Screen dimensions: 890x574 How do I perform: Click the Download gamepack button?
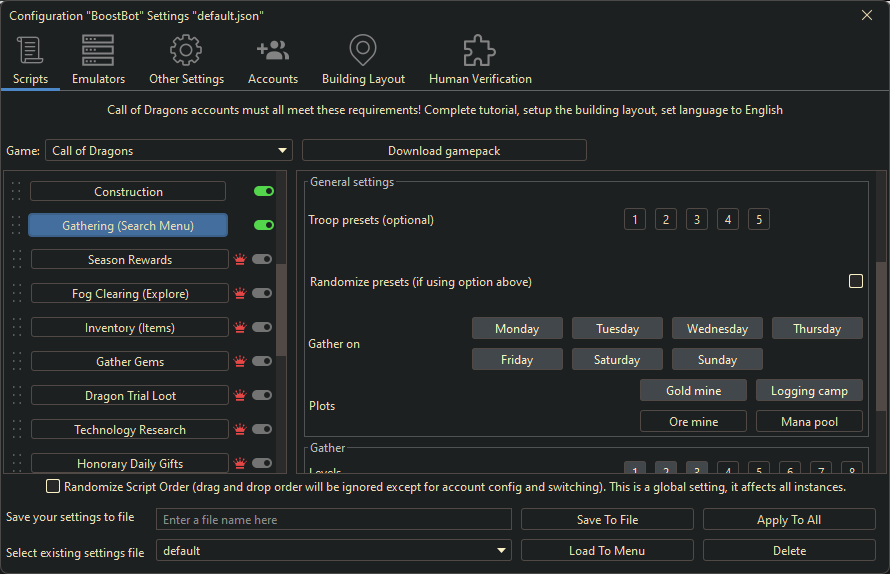[x=444, y=151]
